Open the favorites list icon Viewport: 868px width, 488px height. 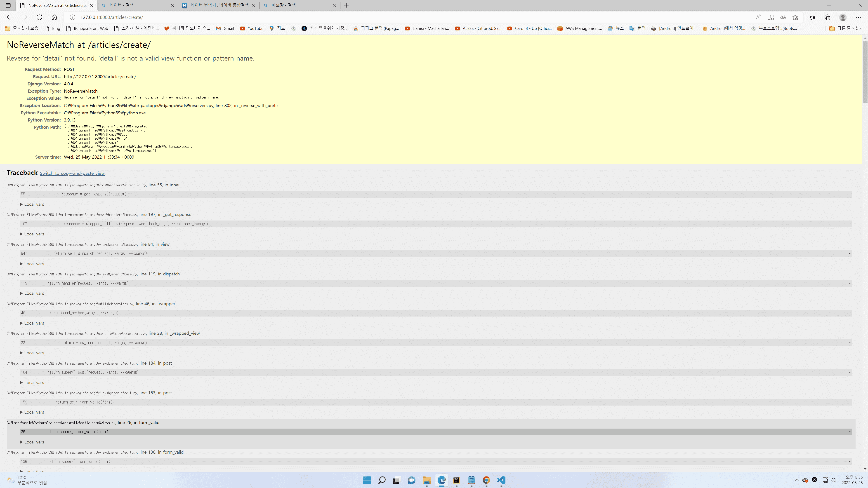pos(812,17)
